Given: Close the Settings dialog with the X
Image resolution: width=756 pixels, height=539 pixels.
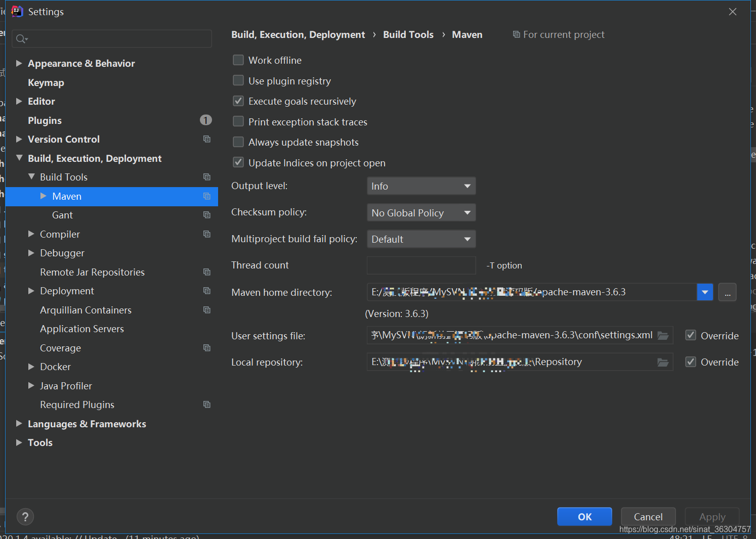Looking at the screenshot, I should coord(733,12).
